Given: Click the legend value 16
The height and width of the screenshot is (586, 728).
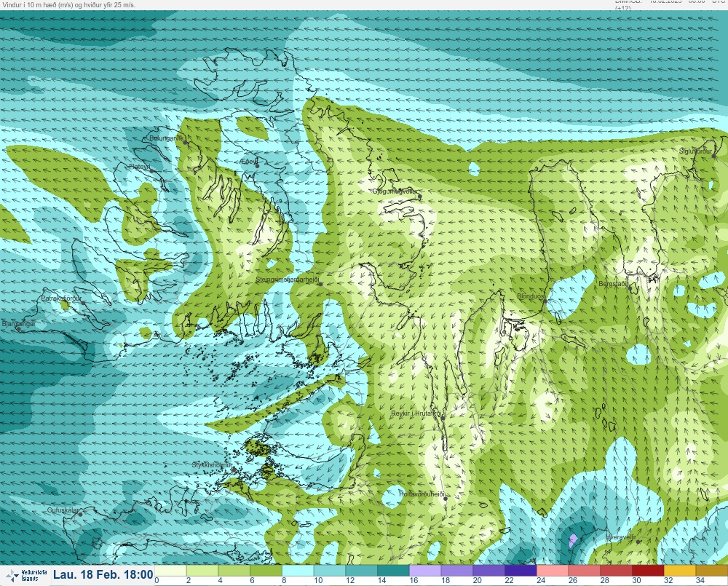Looking at the screenshot, I should 414,580.
